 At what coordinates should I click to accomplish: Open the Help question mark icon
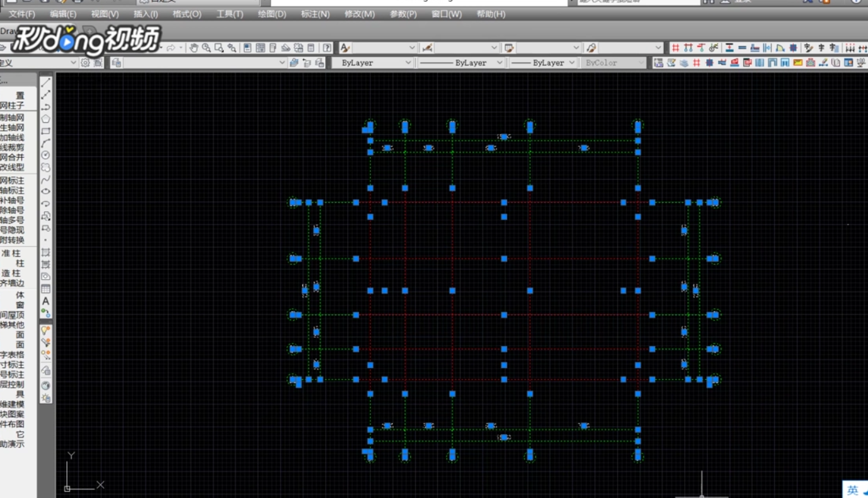(328, 47)
